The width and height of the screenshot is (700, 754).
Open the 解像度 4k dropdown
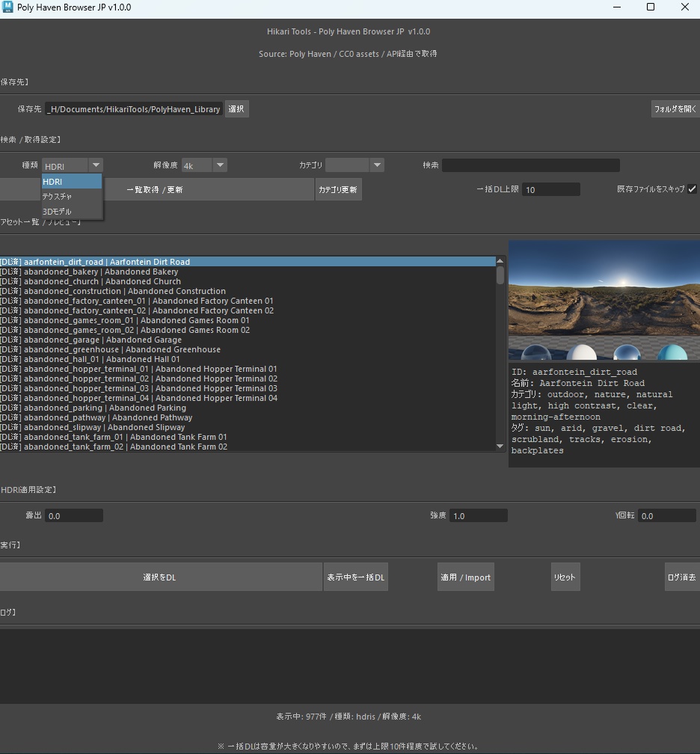(x=204, y=165)
